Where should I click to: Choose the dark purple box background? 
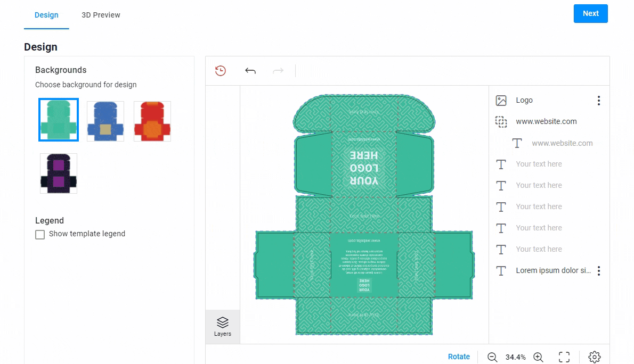point(59,173)
